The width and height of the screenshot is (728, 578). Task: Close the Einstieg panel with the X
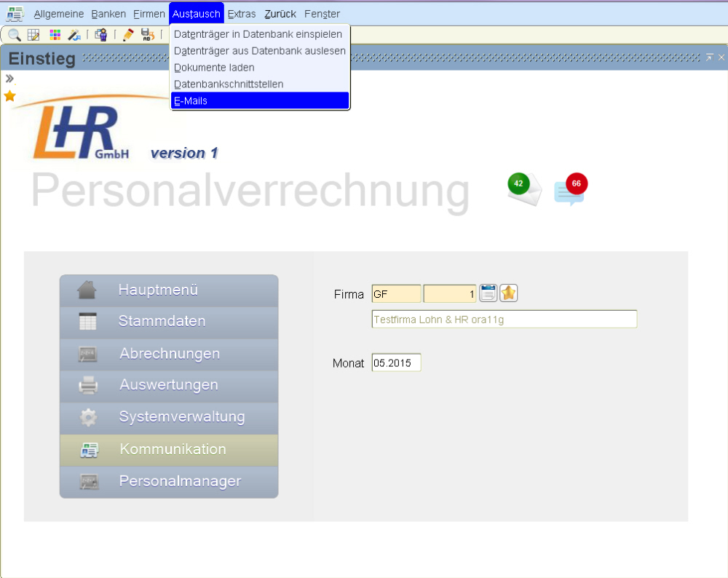pos(721,57)
